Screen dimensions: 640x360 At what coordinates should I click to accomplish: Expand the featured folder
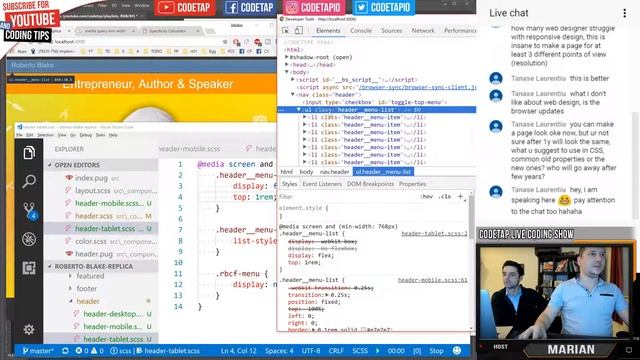coord(71,276)
